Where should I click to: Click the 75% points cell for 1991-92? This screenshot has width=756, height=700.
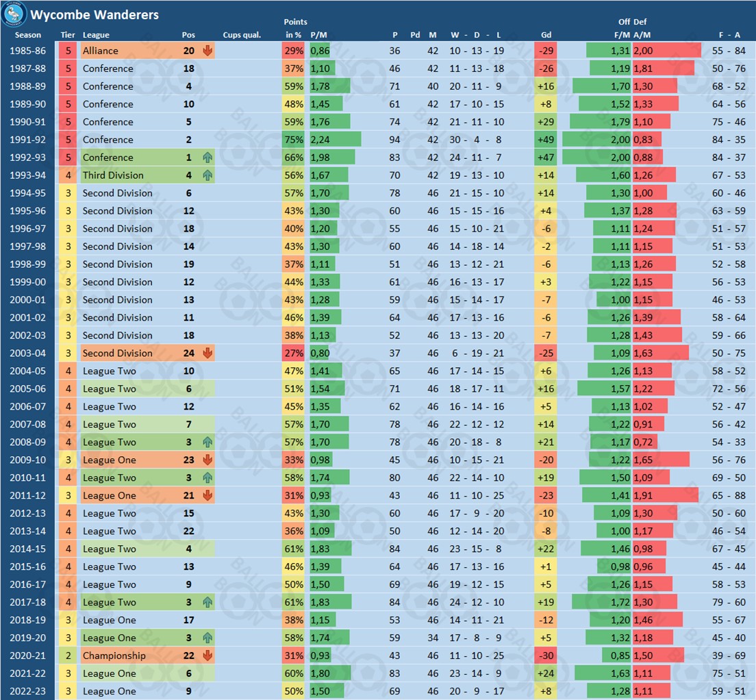point(294,140)
